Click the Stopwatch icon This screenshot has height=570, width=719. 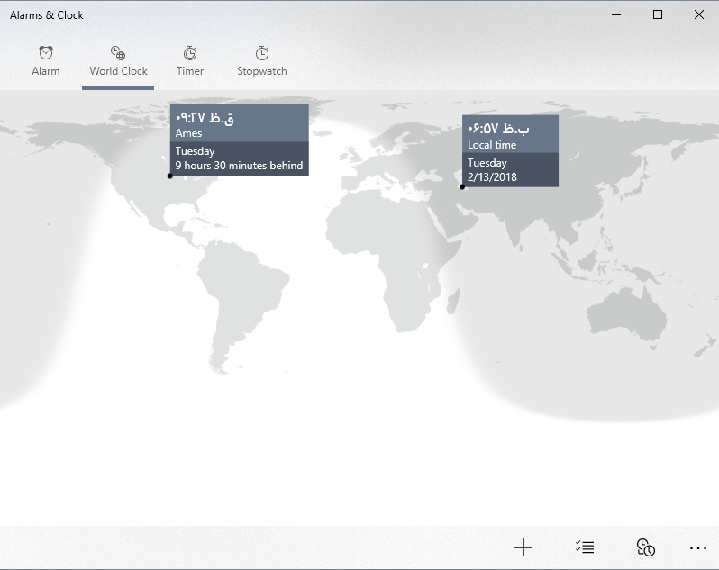click(262, 53)
